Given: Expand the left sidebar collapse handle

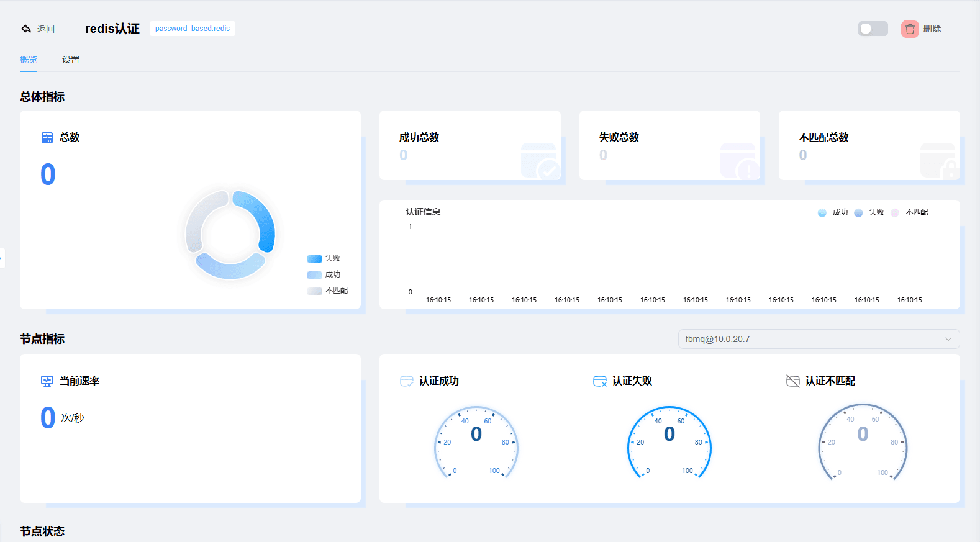Looking at the screenshot, I should click(x=2, y=258).
